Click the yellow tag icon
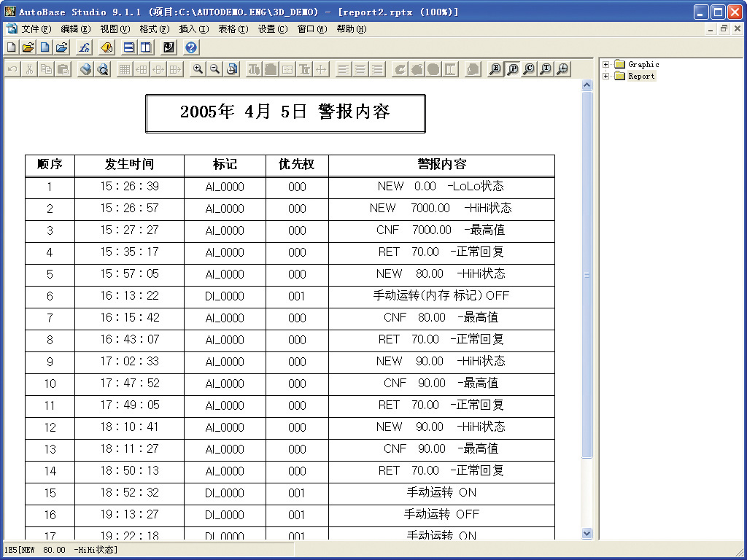747x560 pixels. (107, 47)
